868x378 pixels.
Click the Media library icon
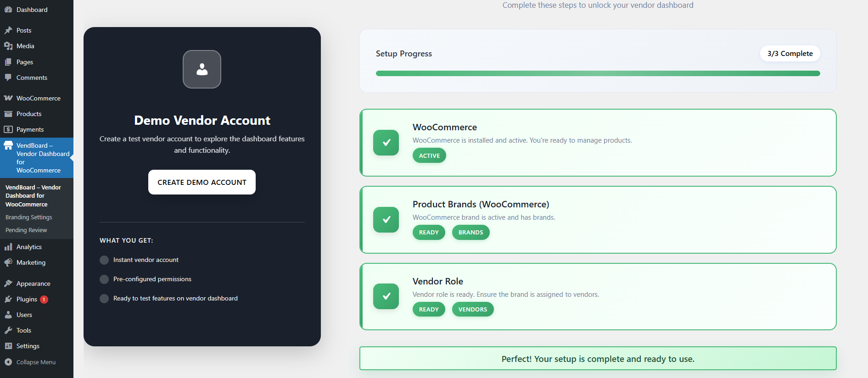[8, 46]
